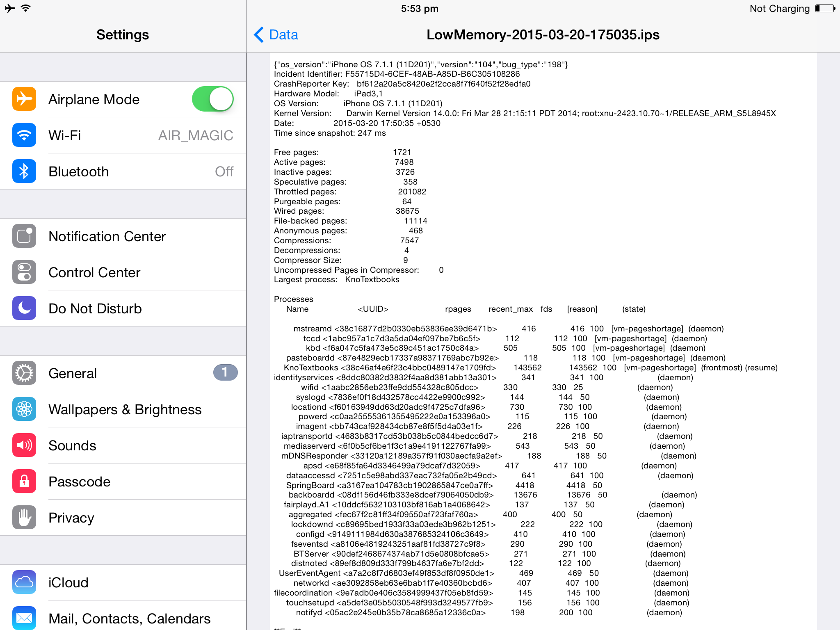Tap the Wi-Fi status bar indicator
The image size is (840, 630).
click(x=26, y=8)
